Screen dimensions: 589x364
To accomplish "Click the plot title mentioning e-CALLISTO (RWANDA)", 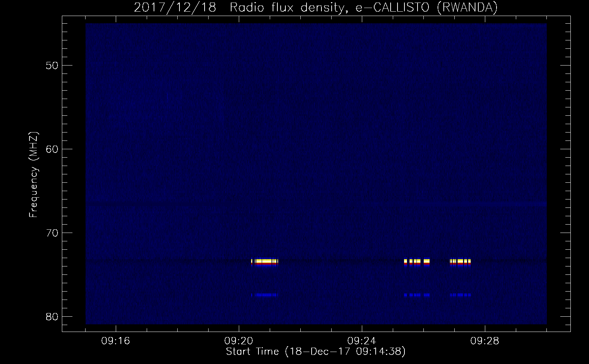I will [x=316, y=7].
